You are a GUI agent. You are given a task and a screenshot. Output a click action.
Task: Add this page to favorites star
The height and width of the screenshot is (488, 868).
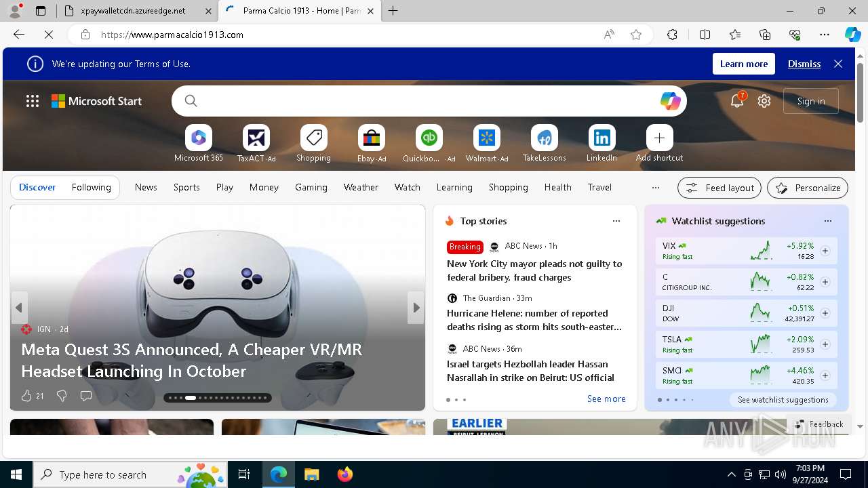(x=635, y=35)
